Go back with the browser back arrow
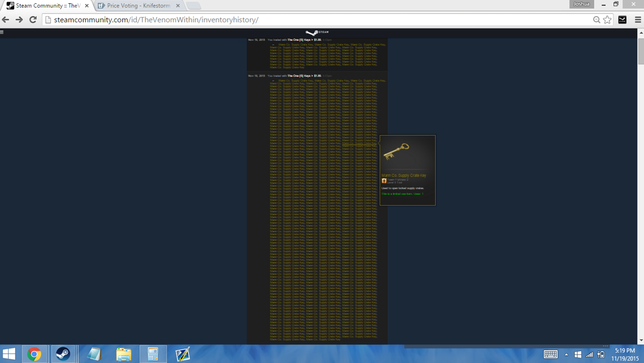 tap(6, 20)
